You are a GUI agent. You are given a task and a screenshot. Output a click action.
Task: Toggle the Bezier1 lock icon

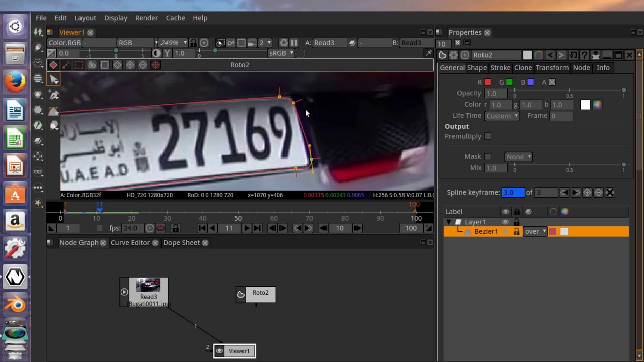tap(516, 232)
